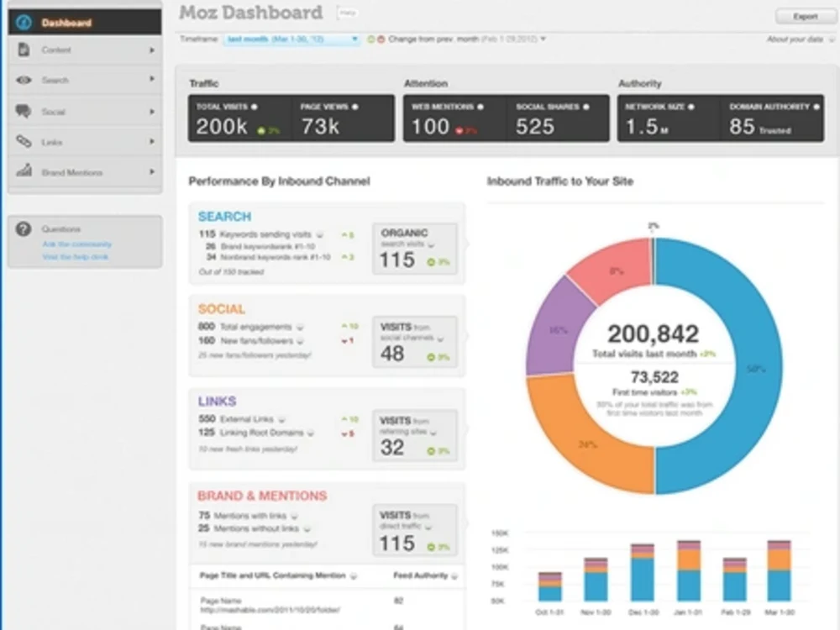Click info icon beside Total engagements
This screenshot has height=630, width=840.
click(x=300, y=327)
